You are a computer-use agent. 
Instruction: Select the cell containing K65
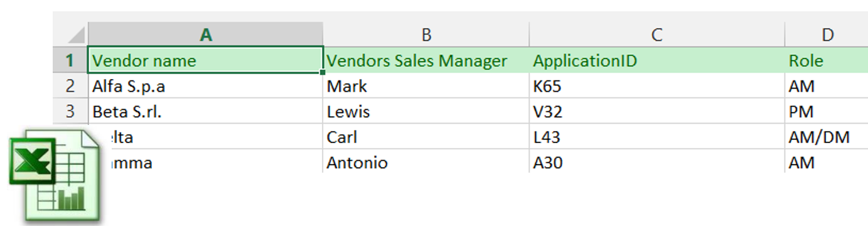(656, 86)
